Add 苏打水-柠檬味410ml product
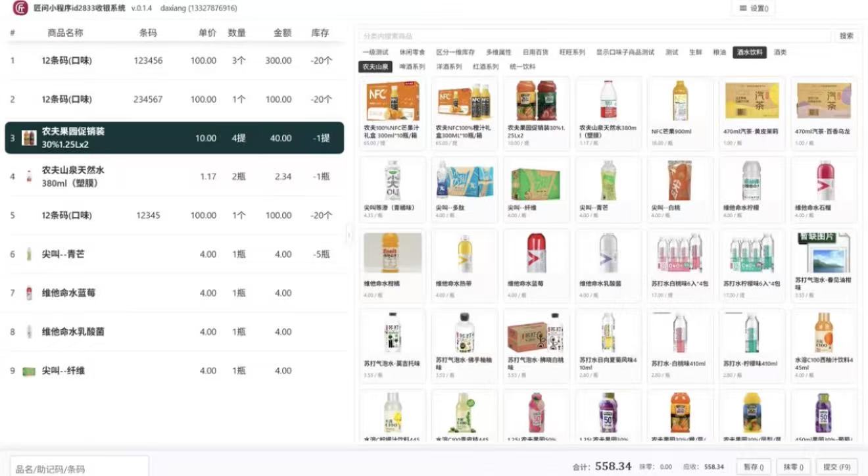Image resolution: width=868 pixels, height=476 pixels. click(x=752, y=345)
